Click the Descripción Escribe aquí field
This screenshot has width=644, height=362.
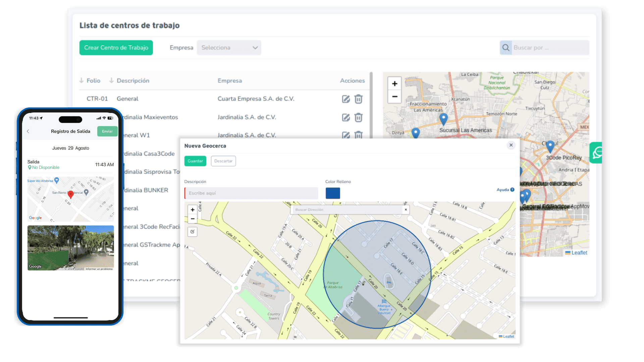[252, 193]
